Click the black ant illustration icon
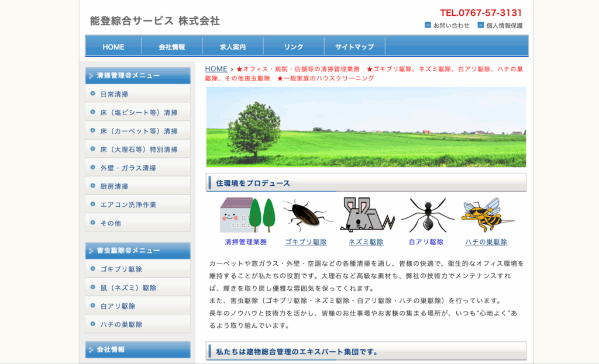Image resolution: width=599 pixels, height=364 pixels. [427, 215]
